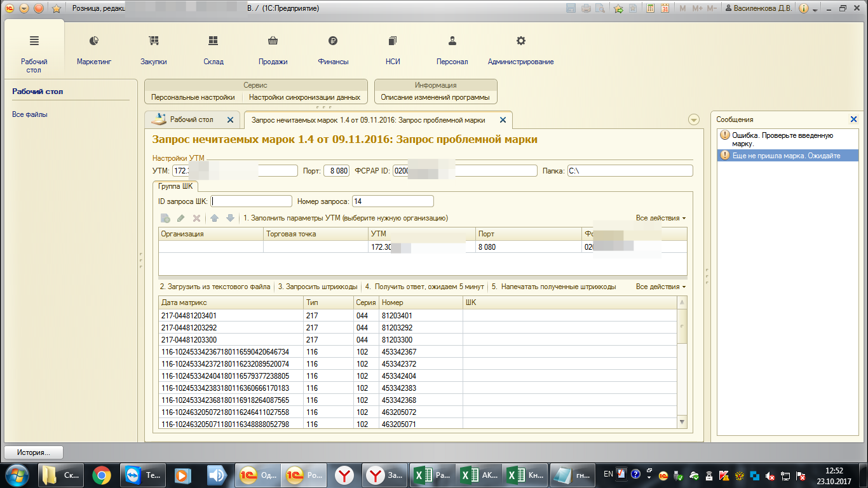This screenshot has height=488, width=868.
Task: Add current page to favorites (star with arrow)
Action: click(618, 9)
